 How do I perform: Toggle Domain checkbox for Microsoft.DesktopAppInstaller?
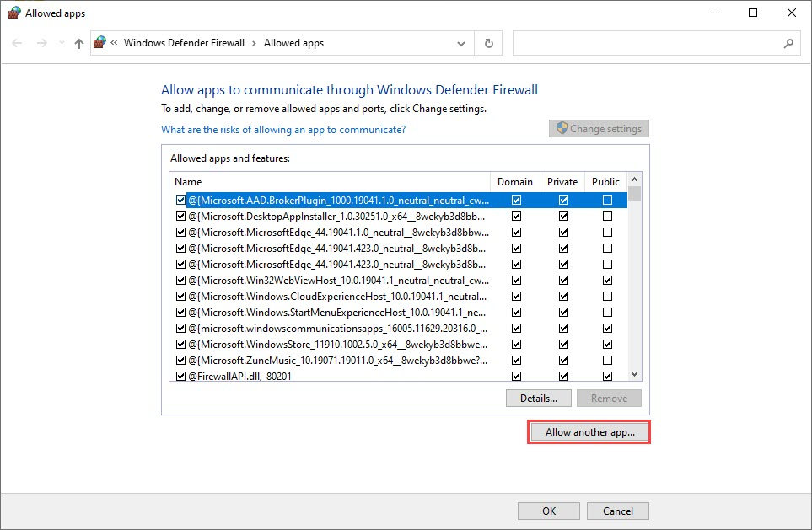pos(516,216)
